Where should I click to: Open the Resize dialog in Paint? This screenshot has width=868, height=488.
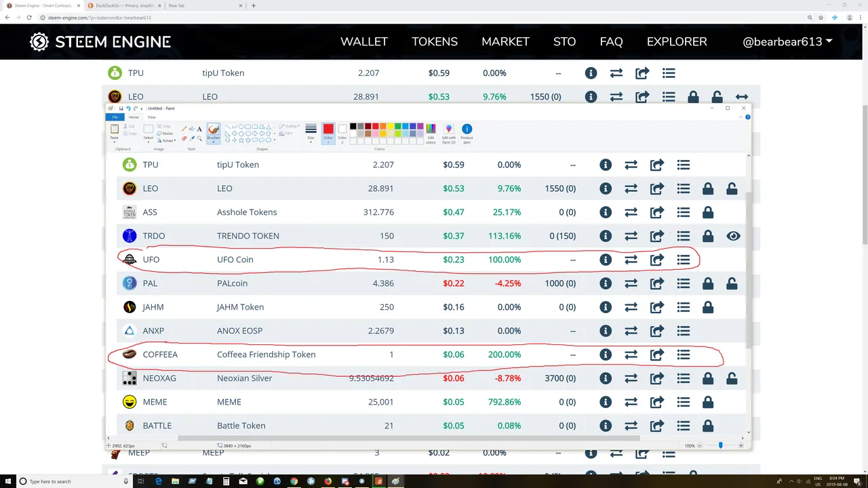[165, 134]
